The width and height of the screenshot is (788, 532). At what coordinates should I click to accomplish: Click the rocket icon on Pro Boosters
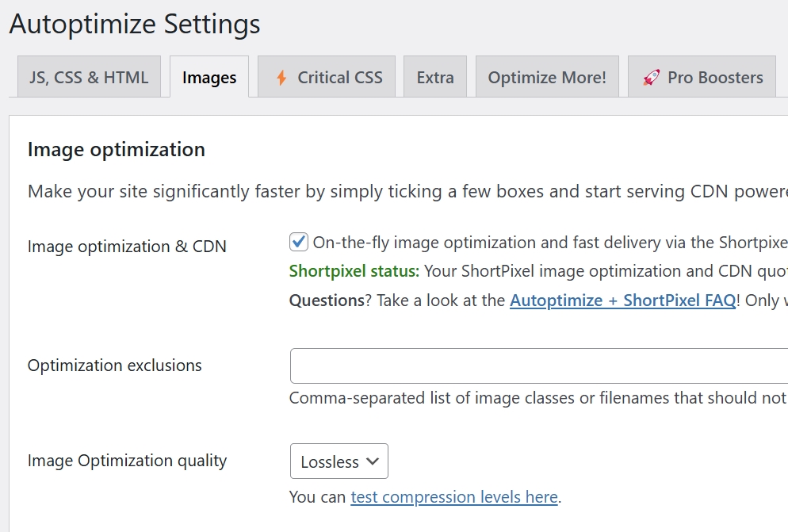pos(651,78)
